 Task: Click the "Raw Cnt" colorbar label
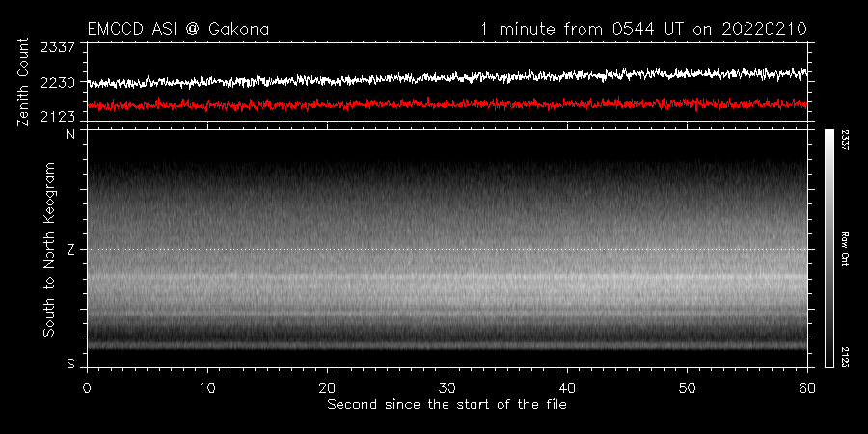845,249
